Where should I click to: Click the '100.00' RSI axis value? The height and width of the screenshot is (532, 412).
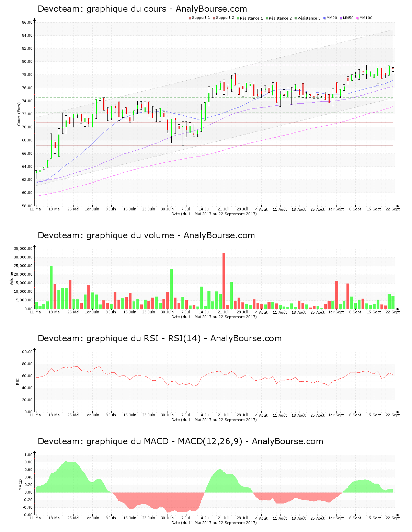point(26,352)
